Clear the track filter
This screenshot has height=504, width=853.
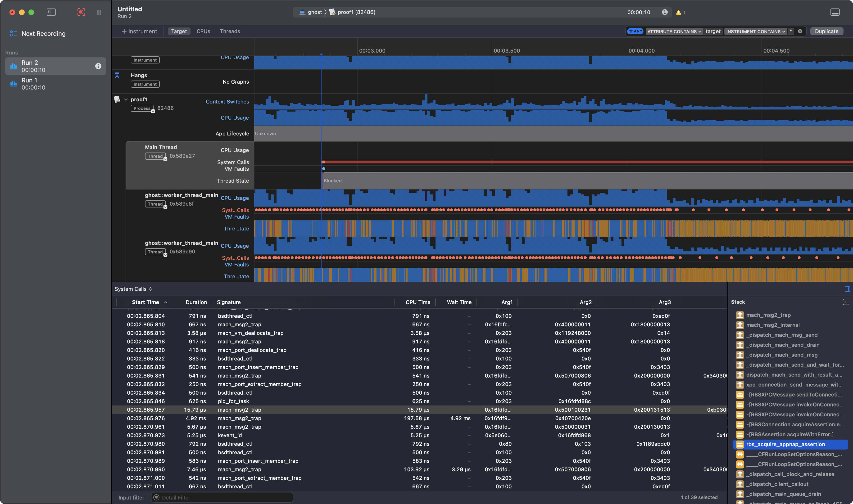pos(800,31)
